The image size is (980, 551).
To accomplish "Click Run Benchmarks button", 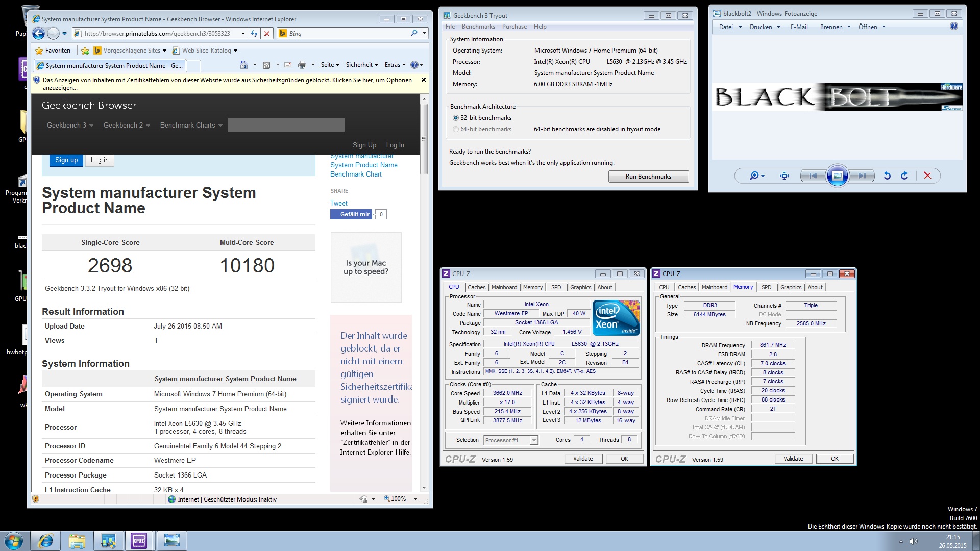I will 648,177.
